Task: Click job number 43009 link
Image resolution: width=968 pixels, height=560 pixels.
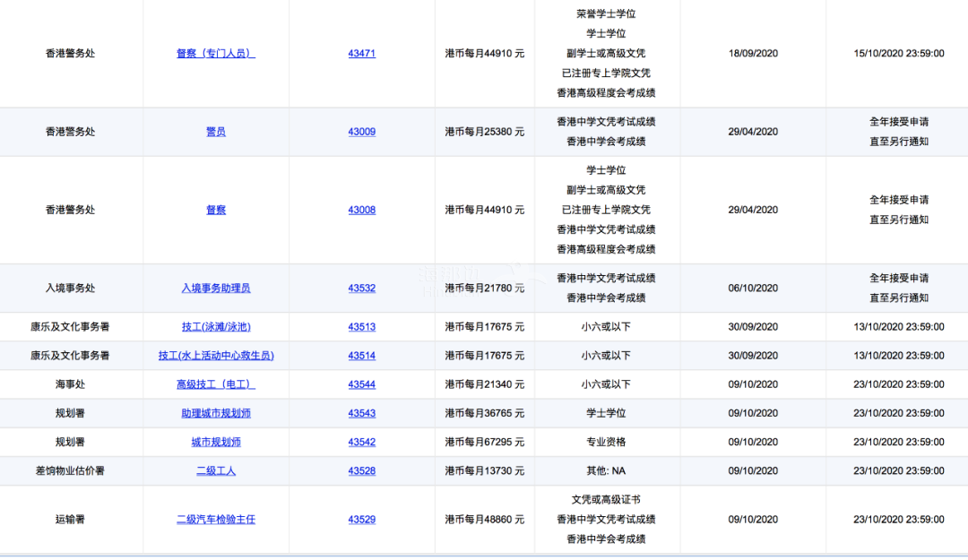Action: pyautogui.click(x=361, y=132)
